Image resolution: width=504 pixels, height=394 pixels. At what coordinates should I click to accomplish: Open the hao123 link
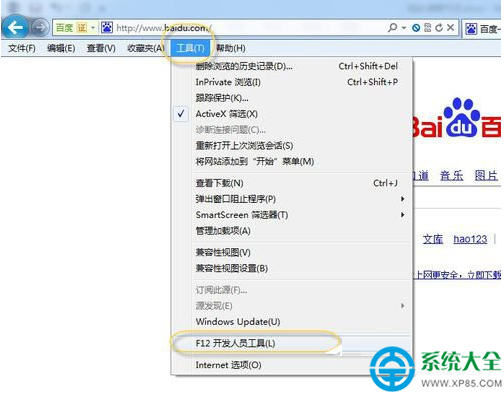[x=470, y=239]
